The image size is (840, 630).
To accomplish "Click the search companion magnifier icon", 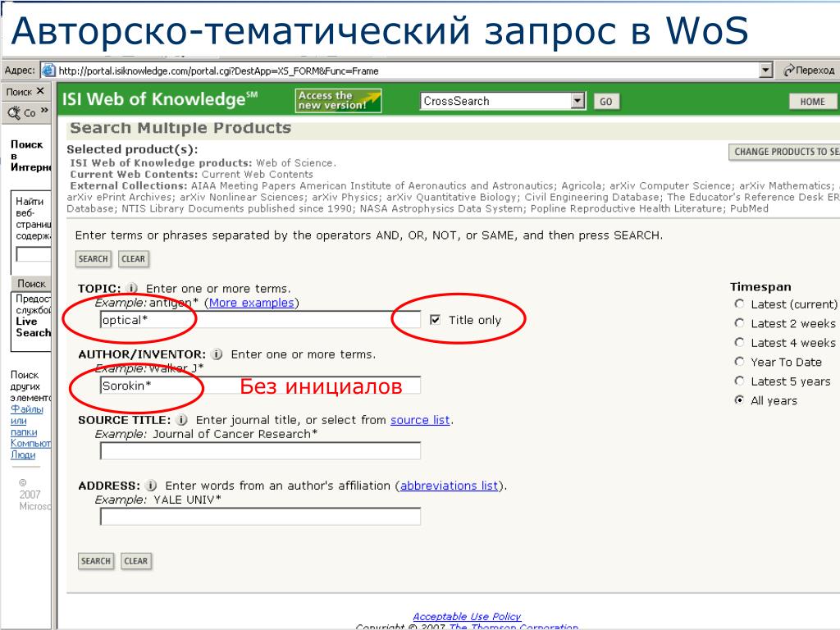I will tap(13, 112).
